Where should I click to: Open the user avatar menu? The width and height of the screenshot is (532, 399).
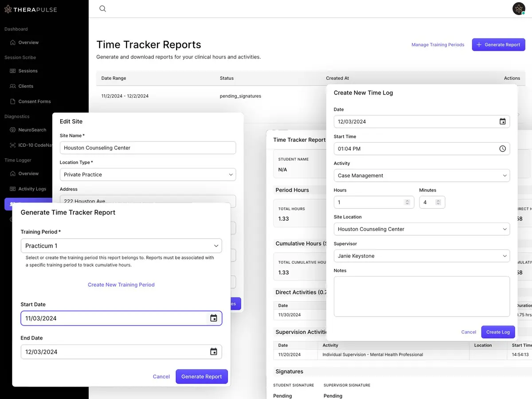click(519, 8)
